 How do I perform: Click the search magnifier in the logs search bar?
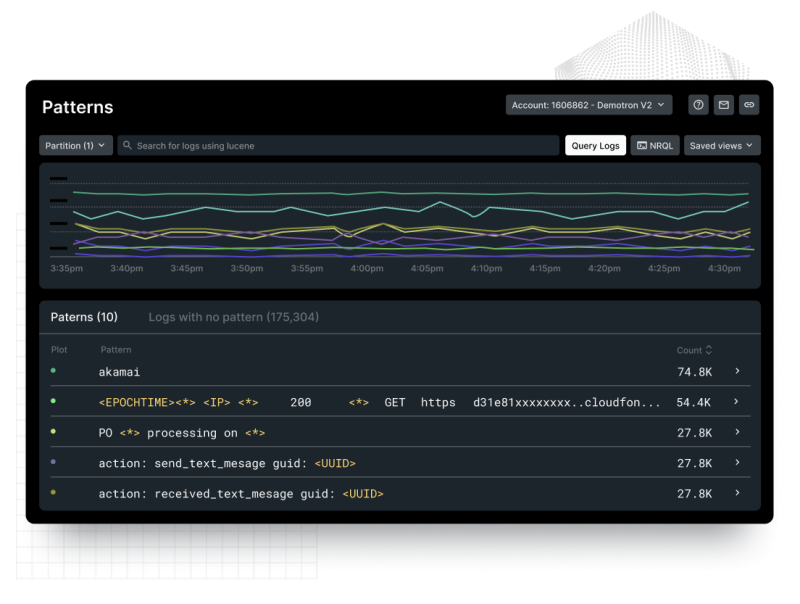[125, 145]
